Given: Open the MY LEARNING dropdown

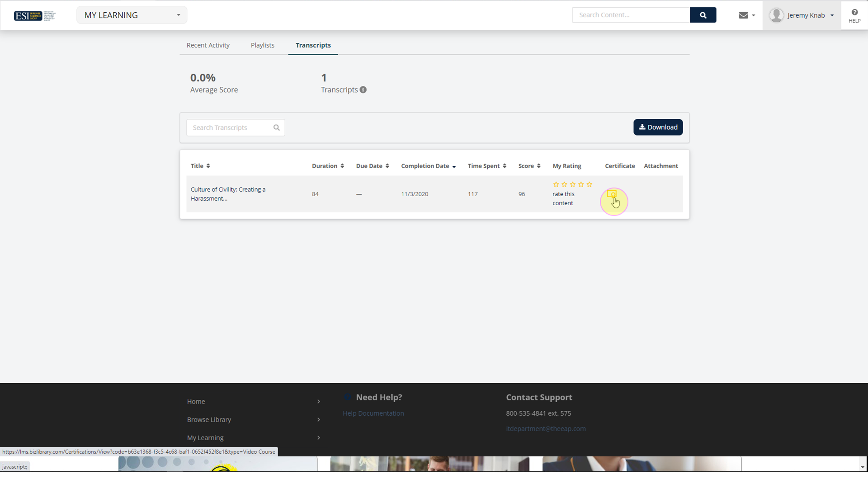Looking at the screenshot, I should pyautogui.click(x=132, y=15).
